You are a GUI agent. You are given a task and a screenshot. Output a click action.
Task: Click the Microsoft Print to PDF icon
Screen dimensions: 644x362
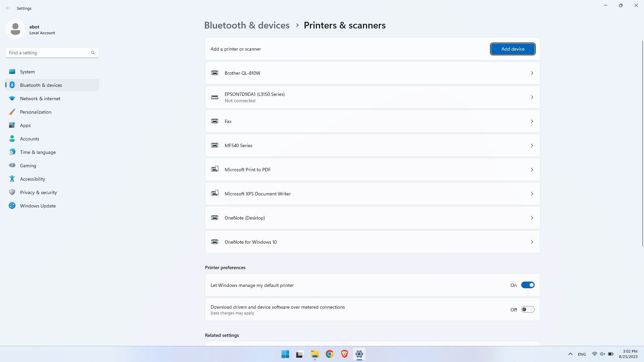[215, 169]
